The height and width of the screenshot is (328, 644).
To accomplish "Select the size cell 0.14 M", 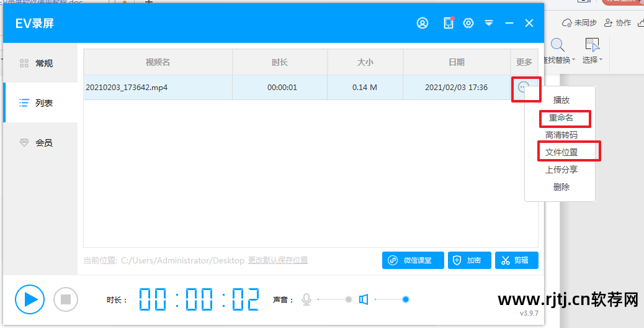I will point(365,87).
